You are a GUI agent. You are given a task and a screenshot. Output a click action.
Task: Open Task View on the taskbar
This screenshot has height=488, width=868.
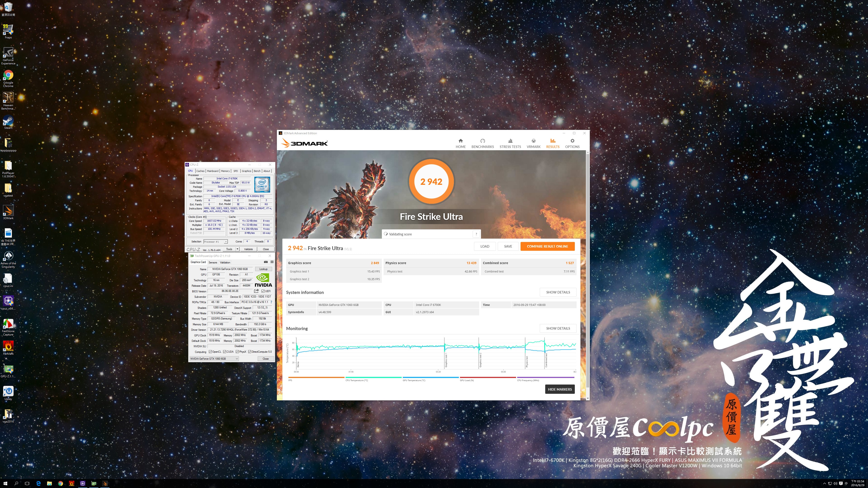pos(27,483)
